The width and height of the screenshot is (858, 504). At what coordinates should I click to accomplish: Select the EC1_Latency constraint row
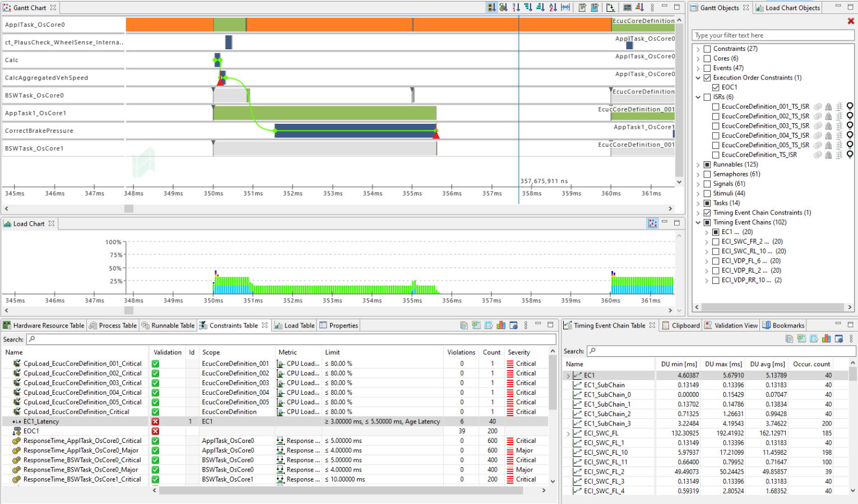click(x=275, y=422)
